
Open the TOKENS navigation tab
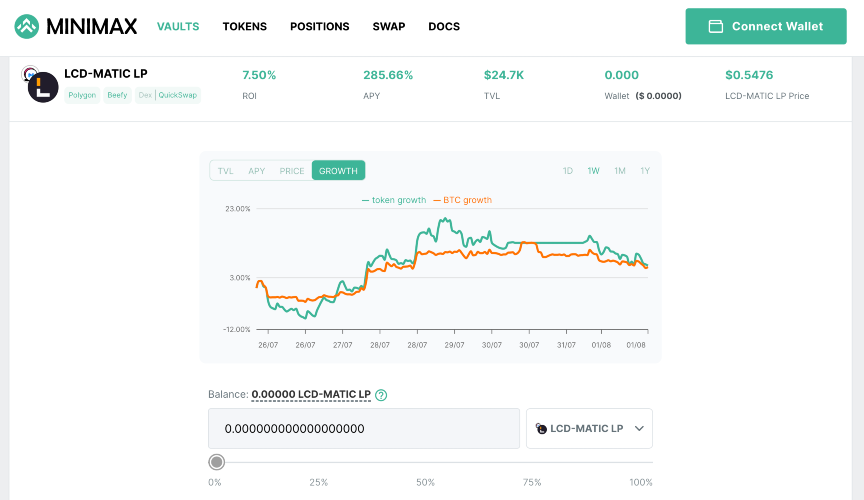[245, 26]
